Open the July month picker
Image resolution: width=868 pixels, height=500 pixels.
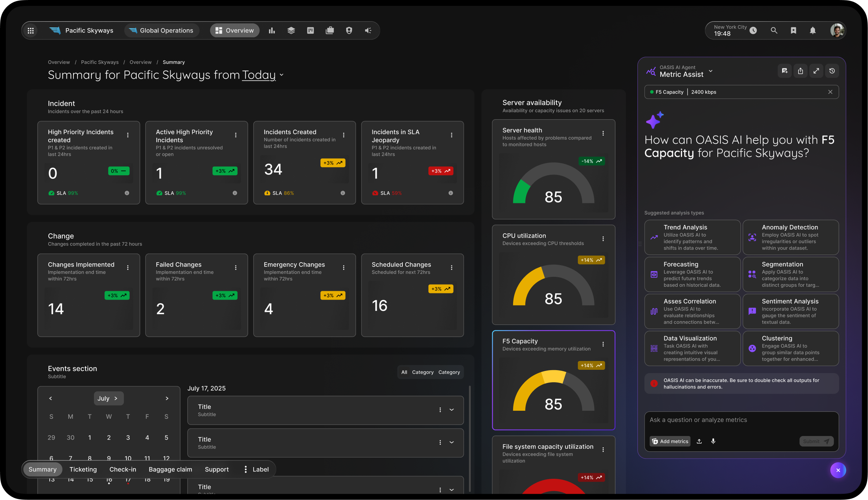tap(108, 398)
